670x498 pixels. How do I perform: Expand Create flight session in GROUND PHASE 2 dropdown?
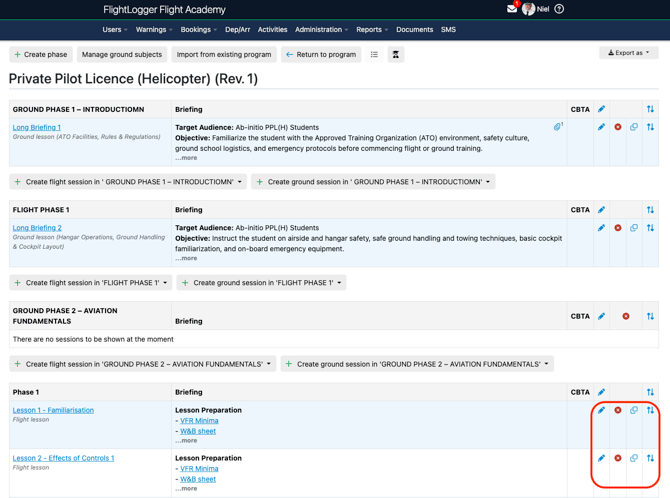point(143,364)
